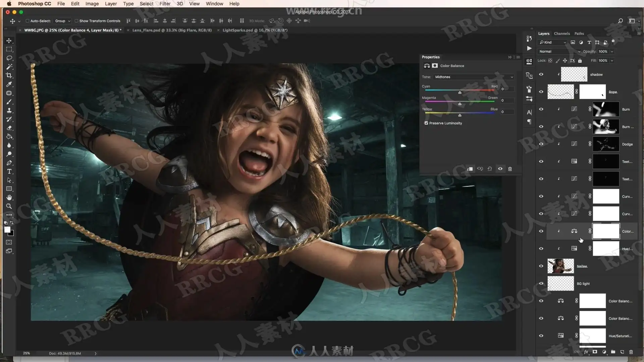Select the Clone Stamp tool

(9, 110)
